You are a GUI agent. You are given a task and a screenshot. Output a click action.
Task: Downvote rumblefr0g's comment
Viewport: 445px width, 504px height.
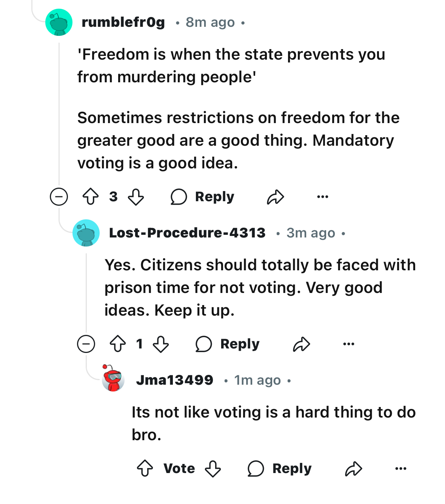pyautogui.click(x=136, y=197)
